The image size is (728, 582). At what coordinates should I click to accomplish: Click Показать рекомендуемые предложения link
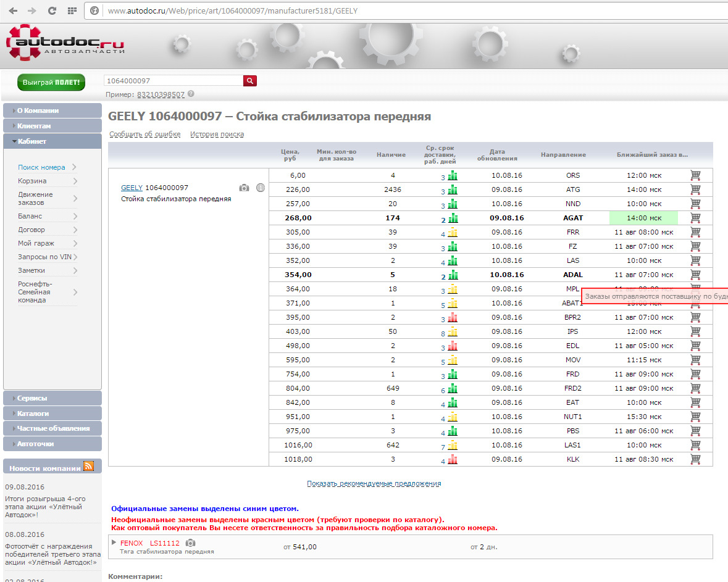(x=374, y=484)
